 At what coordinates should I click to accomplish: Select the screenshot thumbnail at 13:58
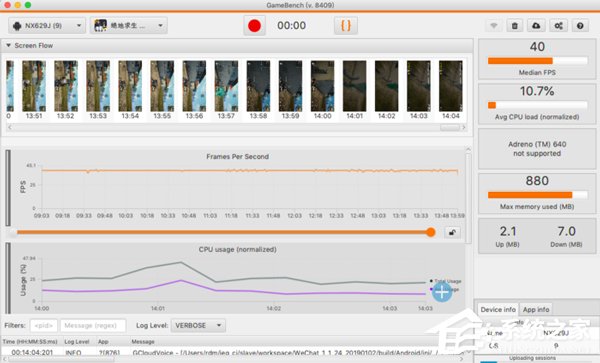pos(258,86)
